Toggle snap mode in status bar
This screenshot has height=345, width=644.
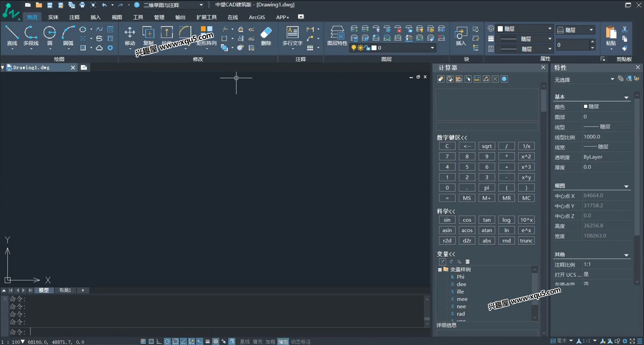click(x=143, y=341)
